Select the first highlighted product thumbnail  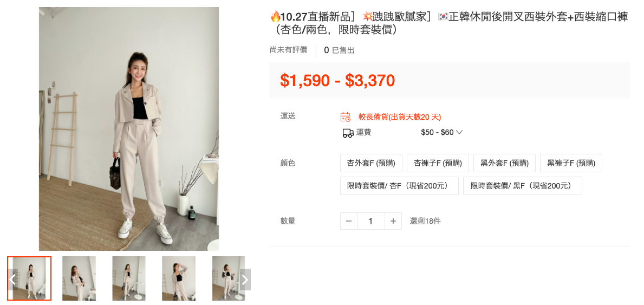[x=29, y=278]
